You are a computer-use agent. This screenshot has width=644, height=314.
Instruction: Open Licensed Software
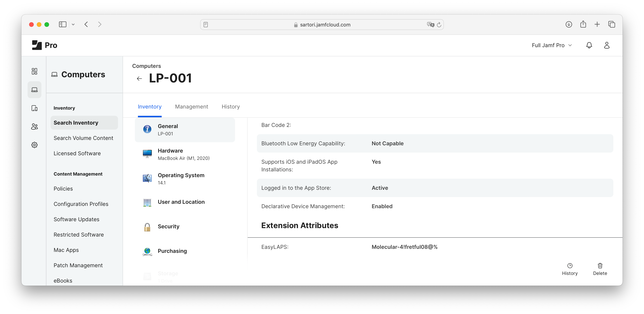(x=77, y=153)
